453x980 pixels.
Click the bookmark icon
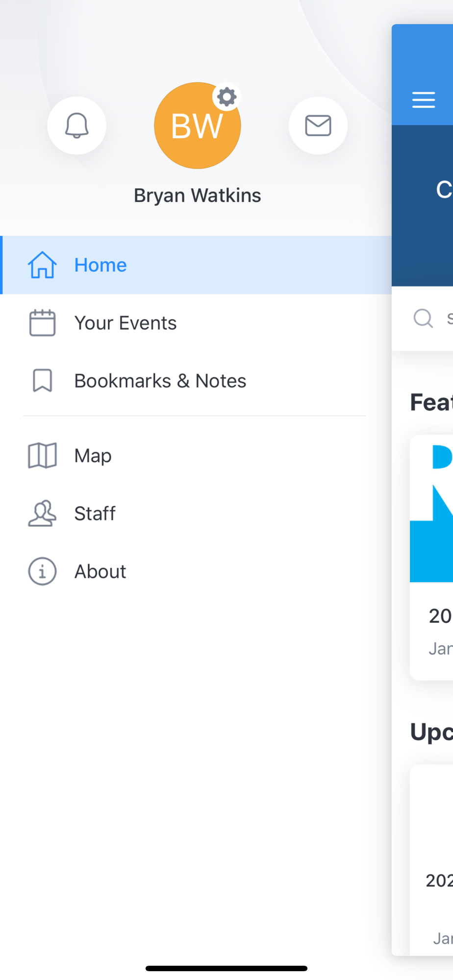click(x=42, y=381)
